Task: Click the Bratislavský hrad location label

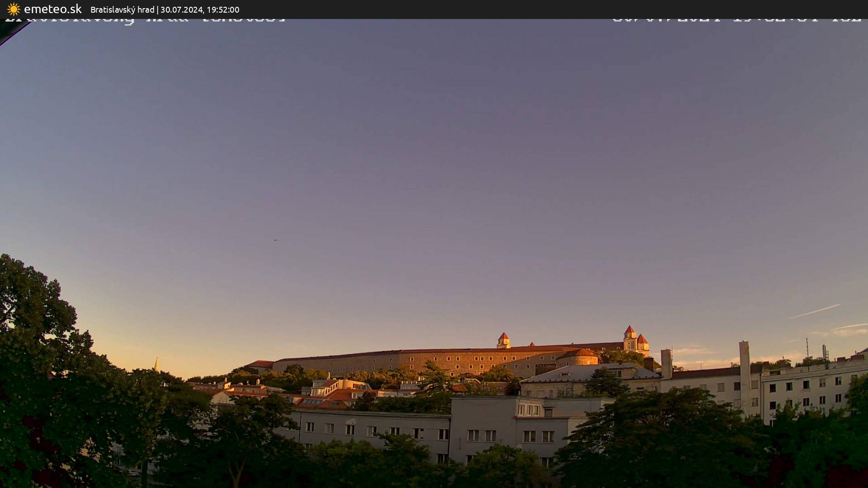Action: [122, 9]
